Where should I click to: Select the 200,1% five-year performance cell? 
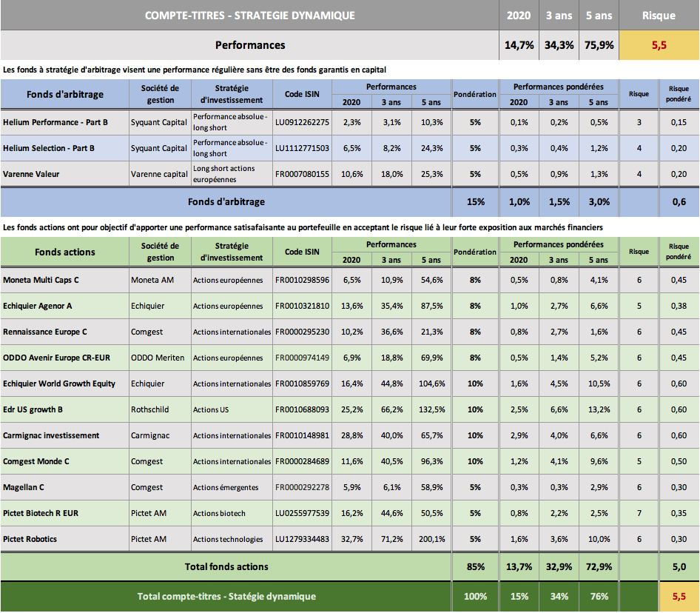coord(431,539)
